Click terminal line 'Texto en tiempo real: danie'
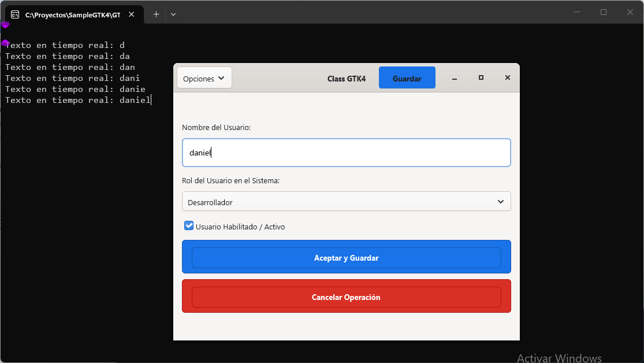This screenshot has width=644, height=363. (x=75, y=89)
